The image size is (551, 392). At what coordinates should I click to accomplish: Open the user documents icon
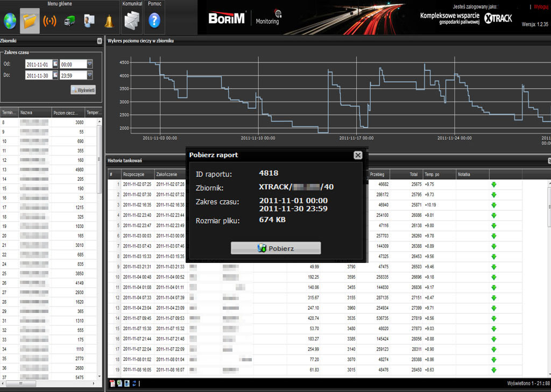[89, 21]
